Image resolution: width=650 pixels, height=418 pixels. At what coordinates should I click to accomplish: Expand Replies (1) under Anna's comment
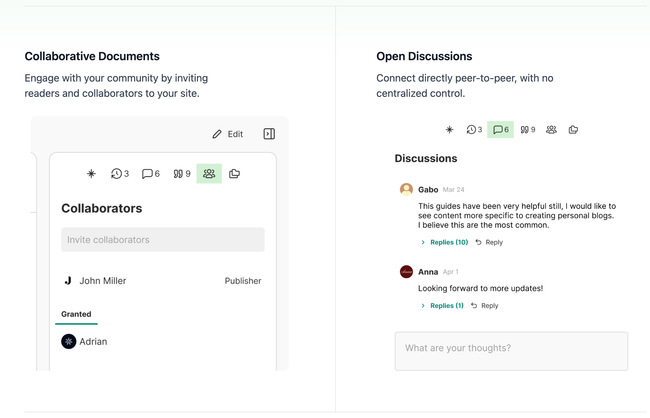tap(442, 306)
